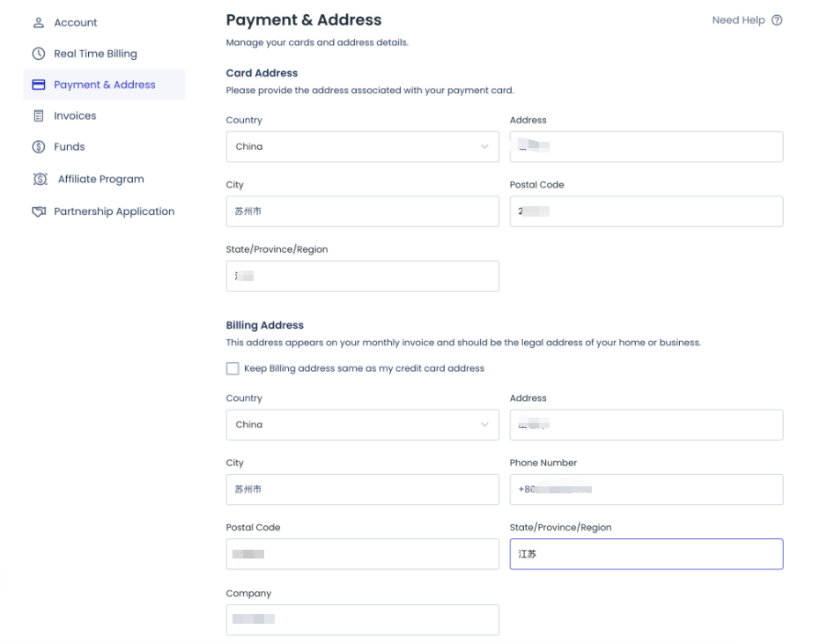Click the Company input field
Viewport: 820px width, 644px height.
(x=362, y=619)
